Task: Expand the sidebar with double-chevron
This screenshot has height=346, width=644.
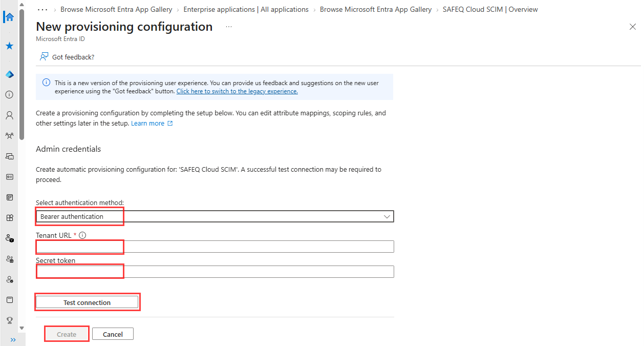Action: pos(13,339)
